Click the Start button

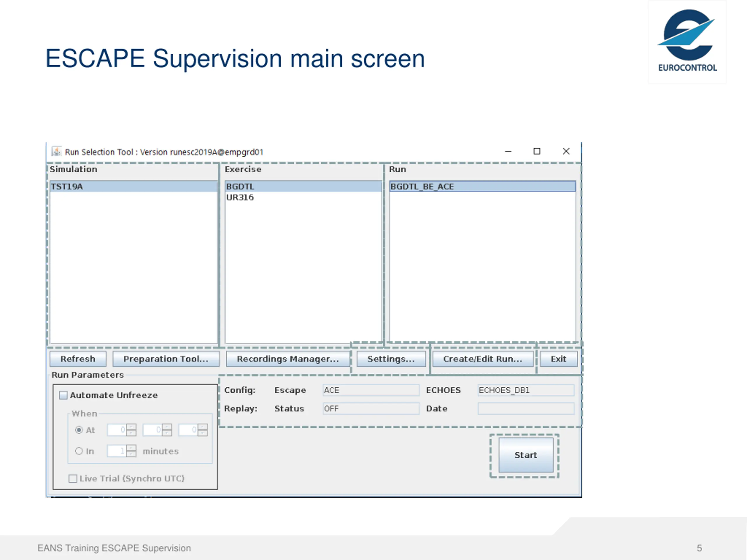click(526, 455)
